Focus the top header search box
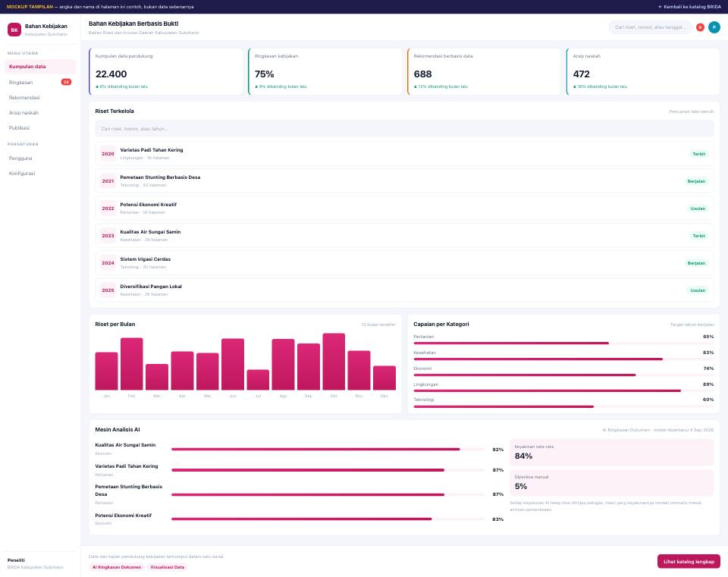This screenshot has width=728, height=577. [x=650, y=27]
